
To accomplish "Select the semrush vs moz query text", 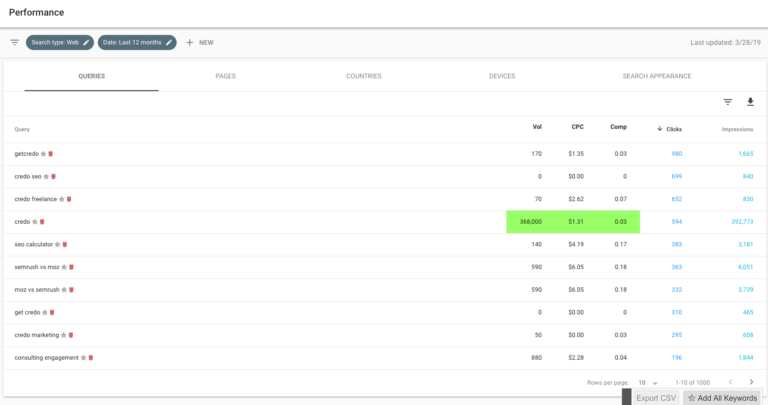I will point(37,267).
